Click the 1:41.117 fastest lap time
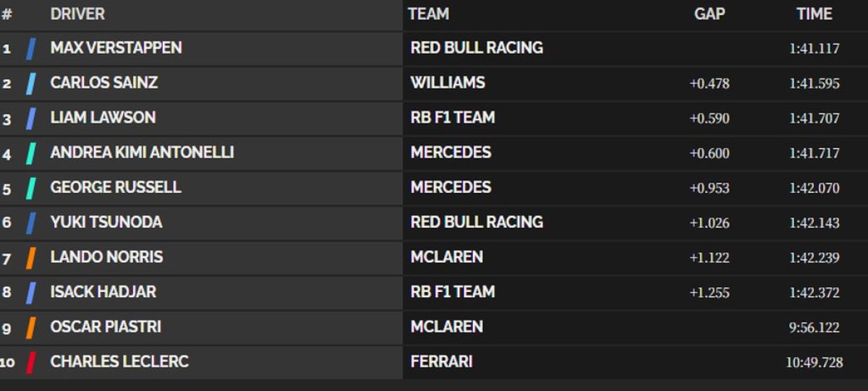The height and width of the screenshot is (391, 868). (x=814, y=49)
